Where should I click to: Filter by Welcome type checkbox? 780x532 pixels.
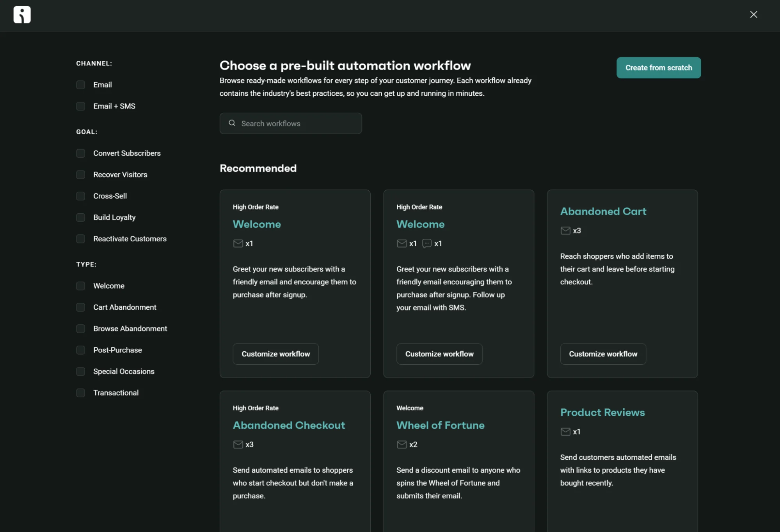80,286
